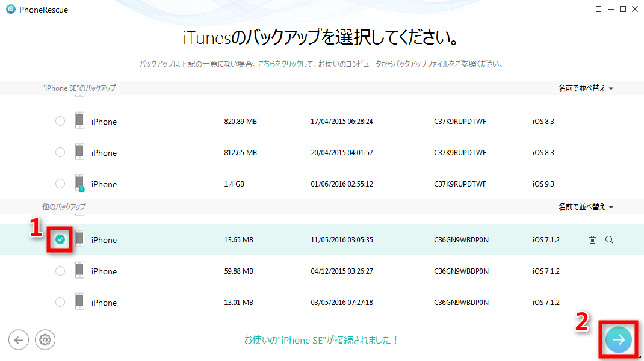Click the date 20/04/2015 04:01:57

tap(342, 153)
